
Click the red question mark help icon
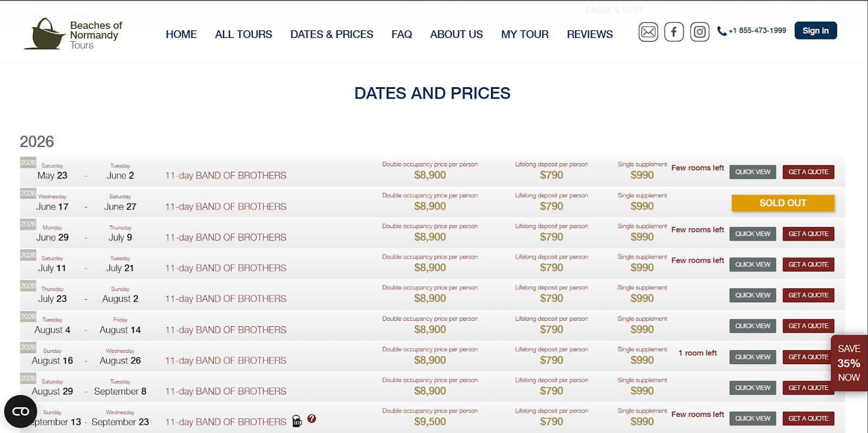point(311,418)
